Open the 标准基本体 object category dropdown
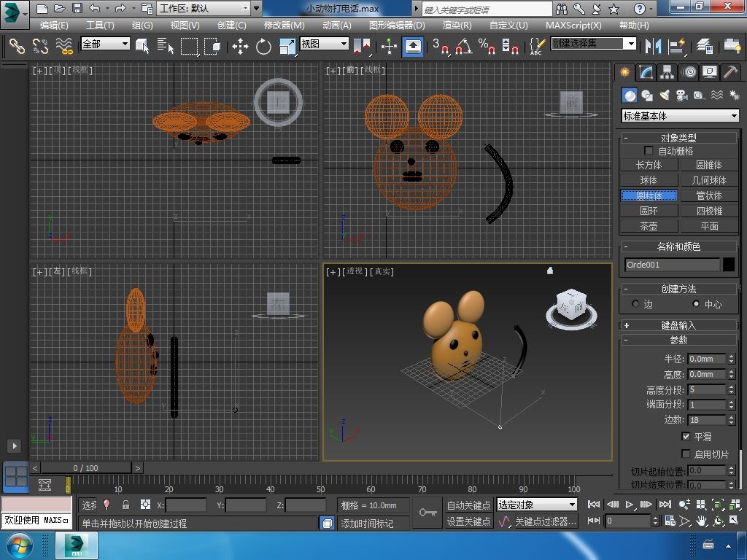The height and width of the screenshot is (560, 747). point(680,116)
